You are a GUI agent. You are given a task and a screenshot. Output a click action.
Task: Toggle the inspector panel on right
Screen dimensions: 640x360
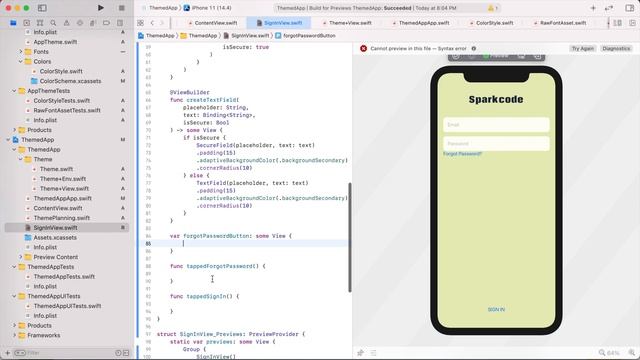click(x=629, y=8)
